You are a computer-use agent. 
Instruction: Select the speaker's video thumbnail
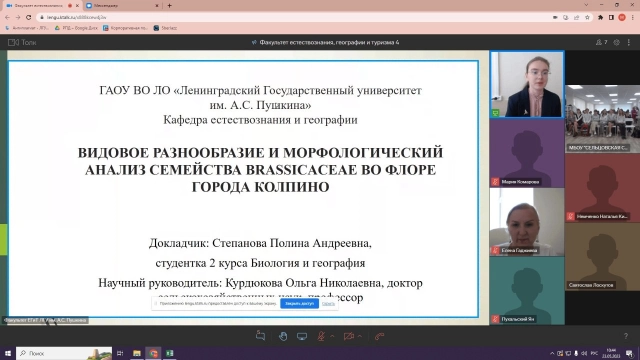pyautogui.click(x=527, y=84)
